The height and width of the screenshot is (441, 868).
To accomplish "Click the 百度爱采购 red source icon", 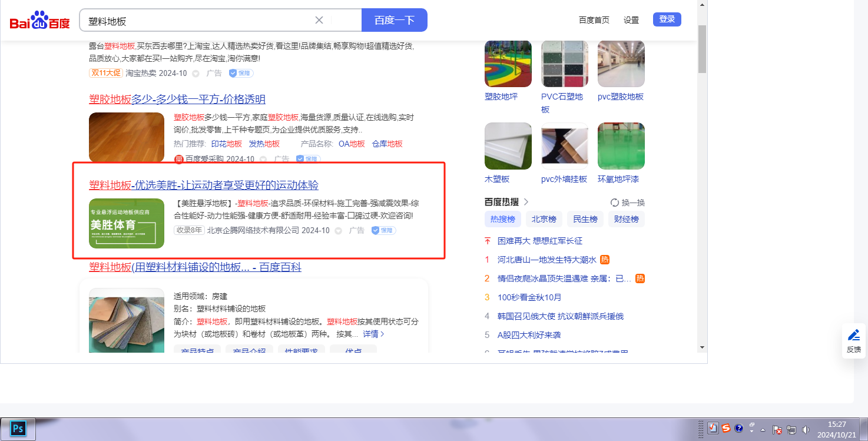I will point(179,159).
